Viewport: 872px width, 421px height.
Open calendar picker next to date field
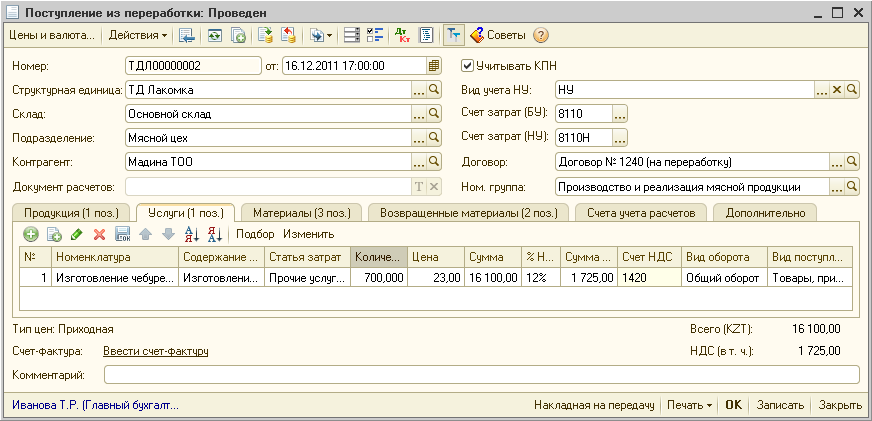433,66
